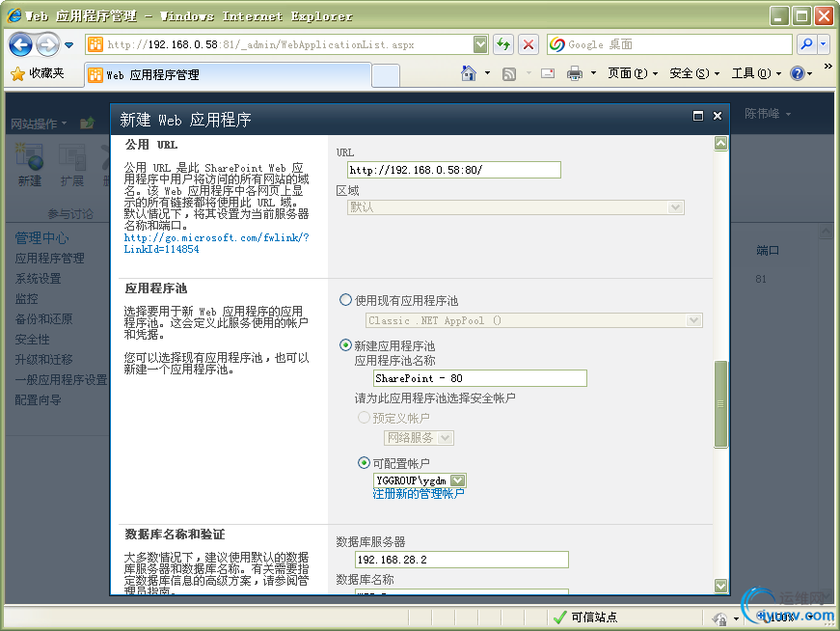Open 网站操作 menu in background page

click(x=39, y=123)
